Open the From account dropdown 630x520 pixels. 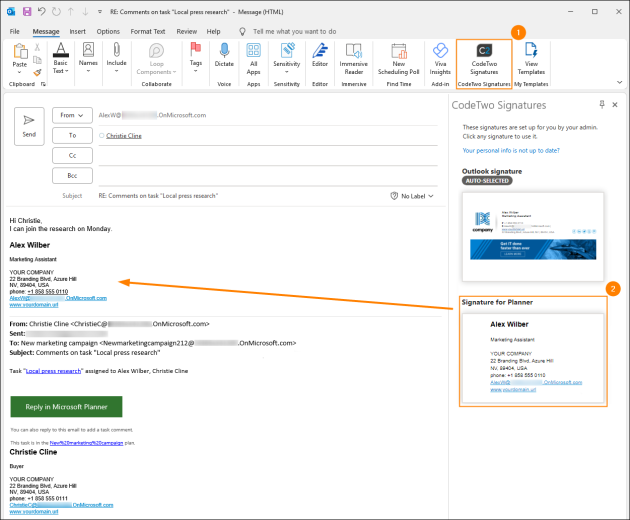pyautogui.click(x=72, y=115)
